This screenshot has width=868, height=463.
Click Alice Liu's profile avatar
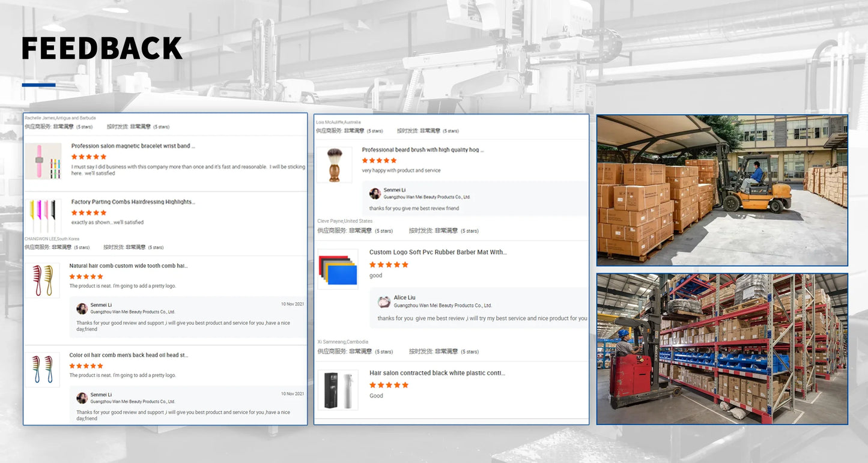384,301
